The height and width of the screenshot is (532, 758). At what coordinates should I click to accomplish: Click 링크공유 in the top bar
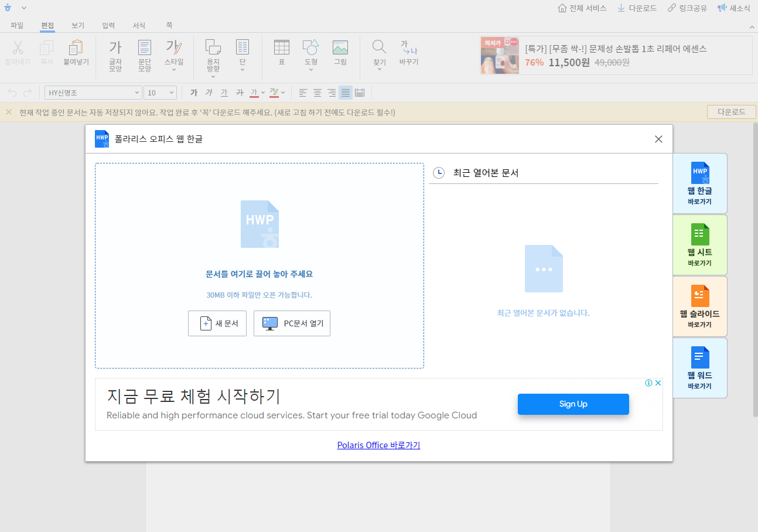tap(687, 8)
